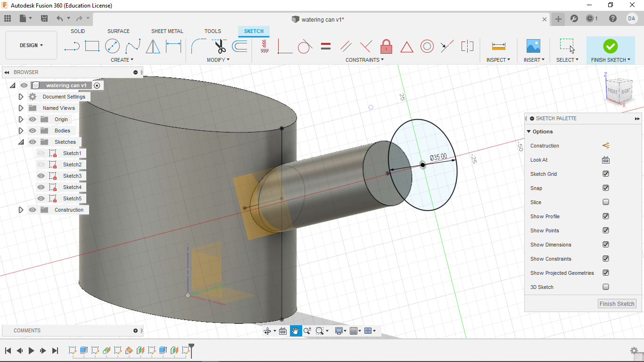
Task: Apply the Coincident constraint
Action: point(285,46)
